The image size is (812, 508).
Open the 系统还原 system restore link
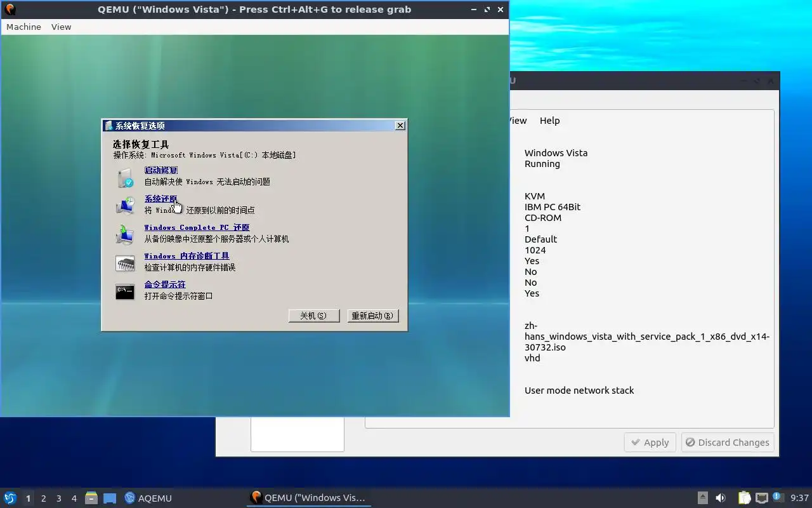pos(161,199)
